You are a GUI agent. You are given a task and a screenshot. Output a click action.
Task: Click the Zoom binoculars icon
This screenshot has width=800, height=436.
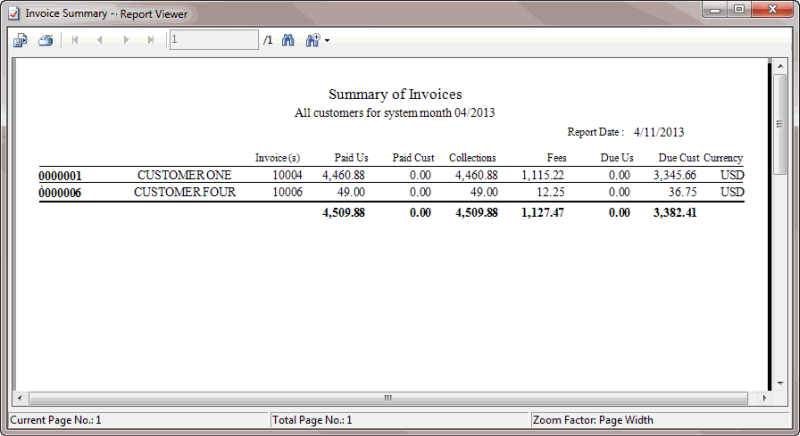click(x=312, y=40)
